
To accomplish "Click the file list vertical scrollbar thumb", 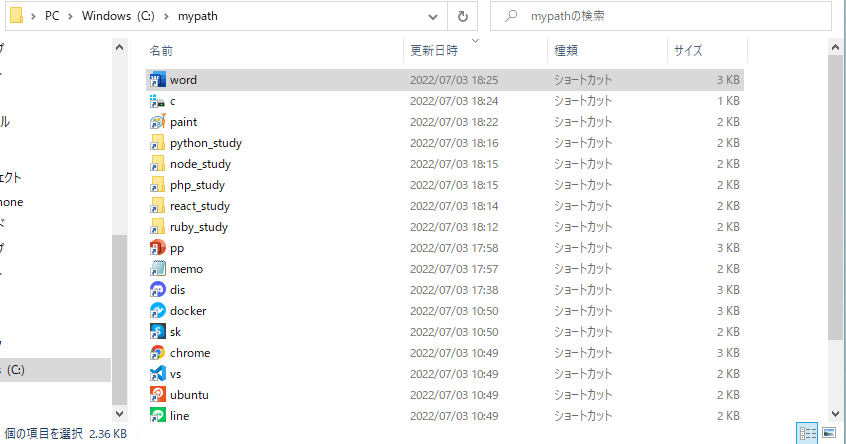I will pos(835,197).
